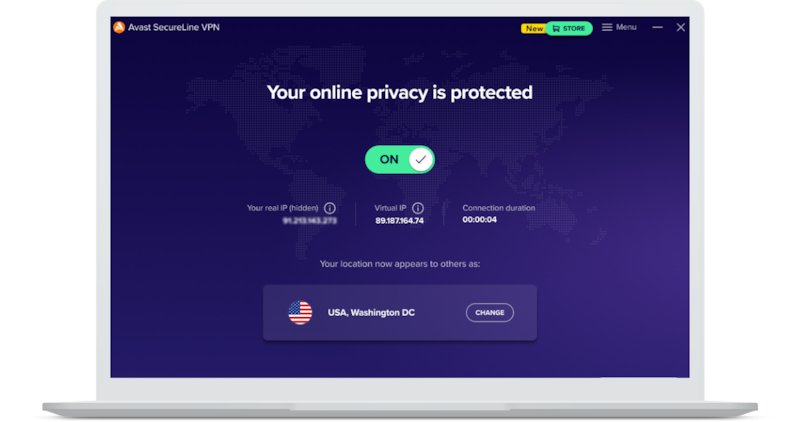Viewport: 800px width, 422px height.
Task: Show info about Virtual IP
Action: click(418, 208)
